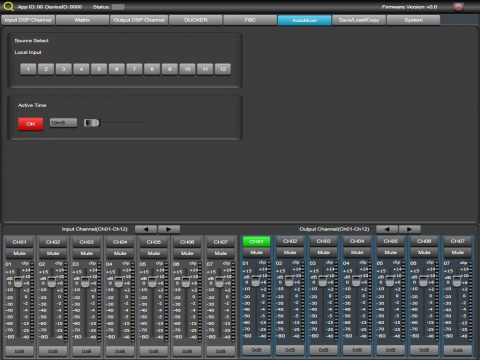Mute output channel CH02
Screen dimensions: 480x360
click(x=290, y=252)
